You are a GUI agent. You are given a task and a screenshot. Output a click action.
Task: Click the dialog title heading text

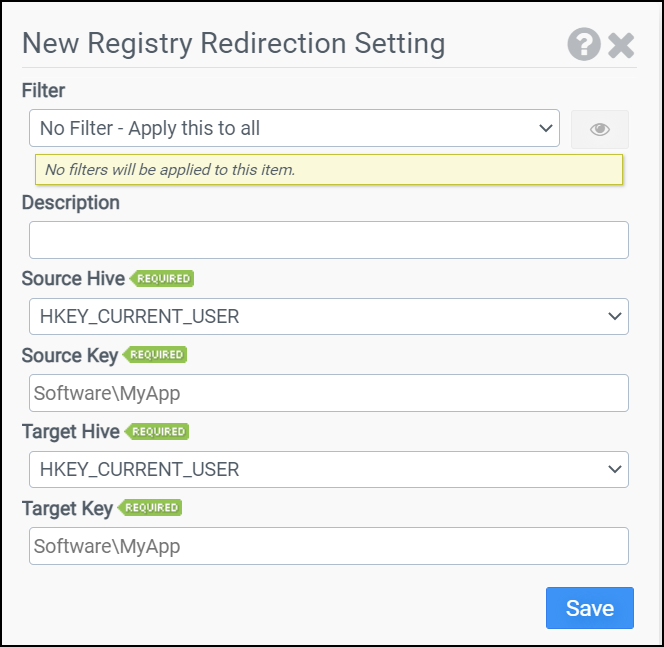[233, 44]
